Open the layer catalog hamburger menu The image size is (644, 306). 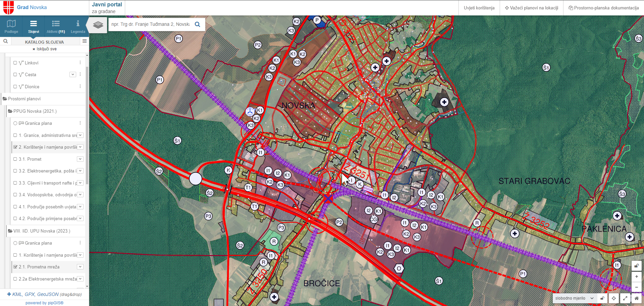(x=85, y=41)
